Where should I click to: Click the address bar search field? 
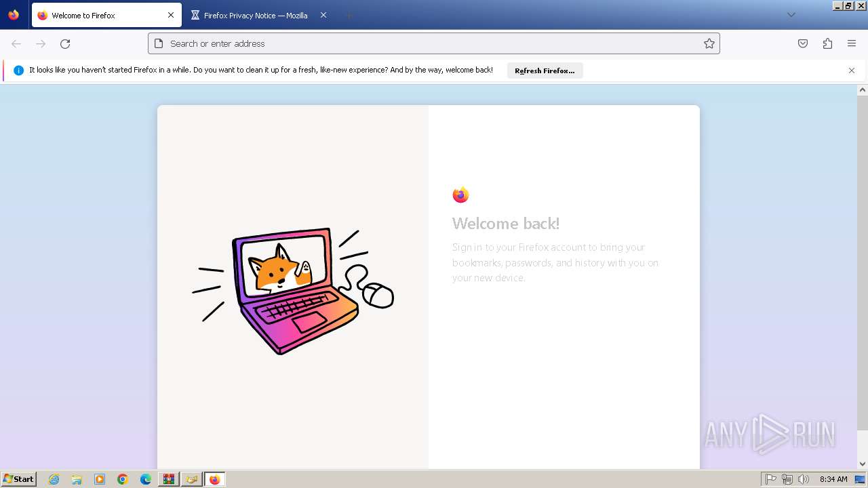(x=434, y=43)
